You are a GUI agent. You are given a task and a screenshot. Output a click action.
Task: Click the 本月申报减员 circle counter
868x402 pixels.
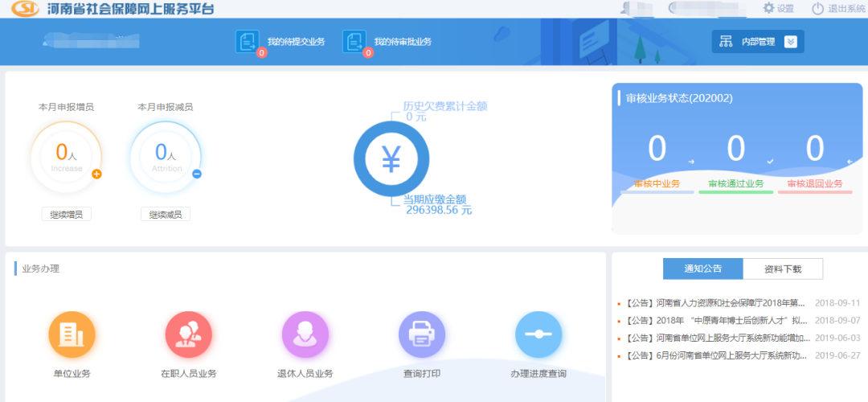click(166, 158)
